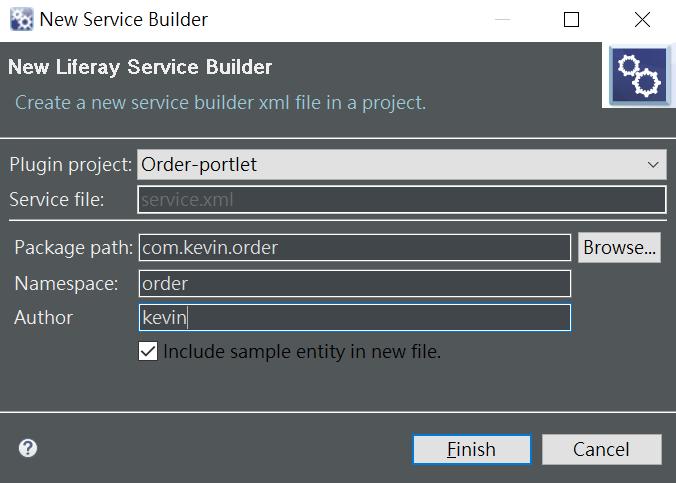Focus the Package path field com.kevin.order
This screenshot has height=483, width=676.
pyautogui.click(x=355, y=248)
